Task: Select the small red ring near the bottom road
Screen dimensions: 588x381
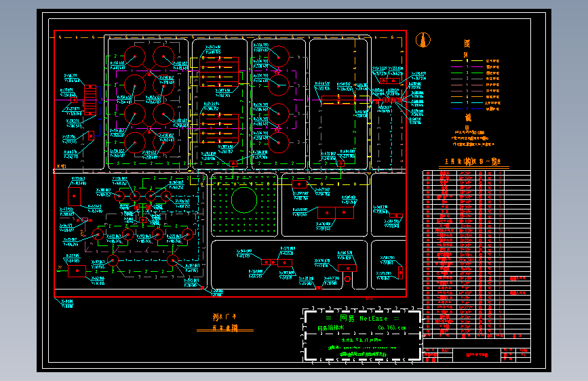Action: click(x=347, y=279)
